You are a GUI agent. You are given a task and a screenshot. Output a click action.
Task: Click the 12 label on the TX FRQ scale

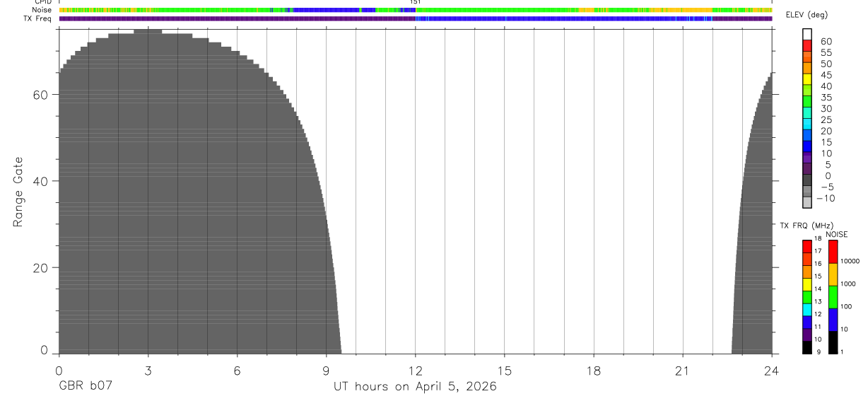pos(818,314)
